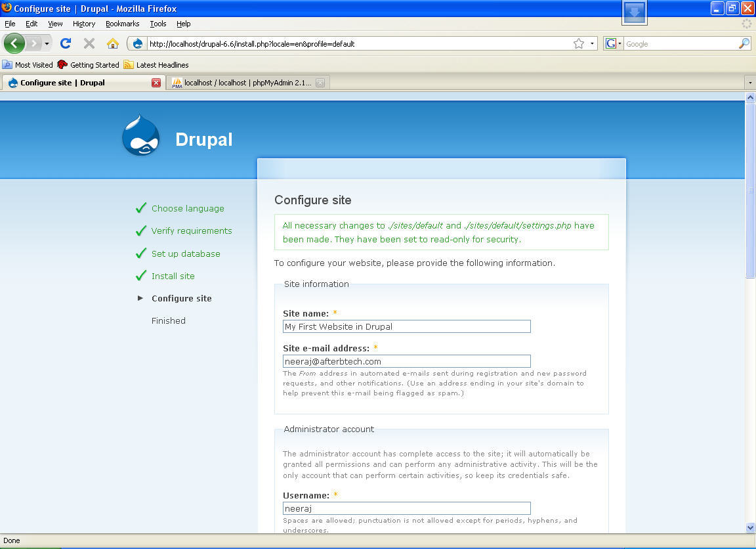Close the Configure site tab
This screenshot has width=756, height=549.
[x=156, y=83]
